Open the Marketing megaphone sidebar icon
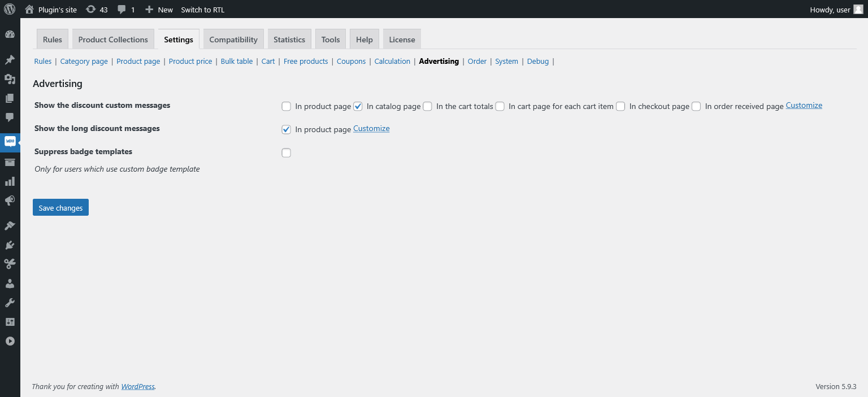Image resolution: width=868 pixels, height=397 pixels. 10,201
